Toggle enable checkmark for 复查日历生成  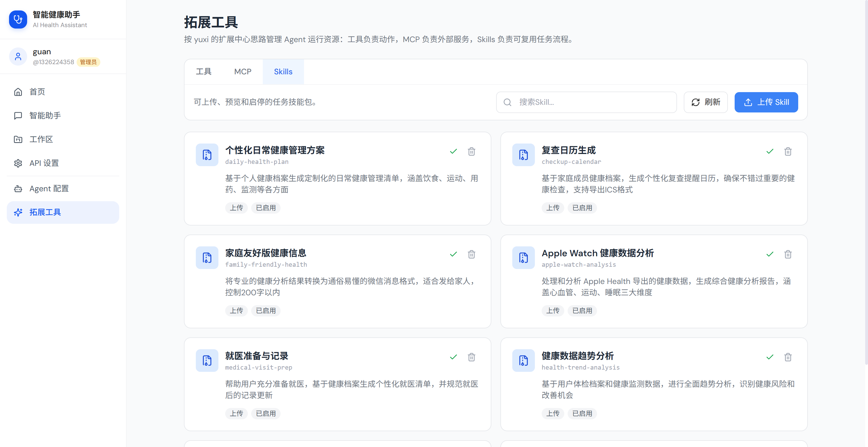click(770, 151)
